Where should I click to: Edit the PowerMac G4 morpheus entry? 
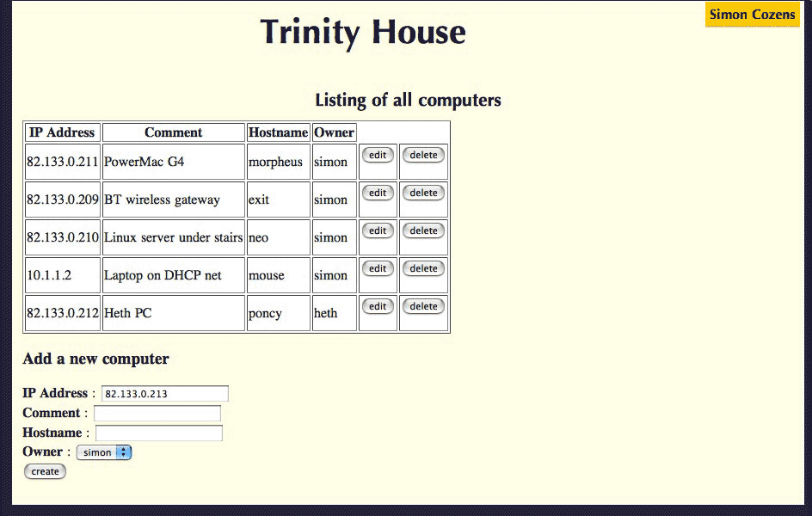pyautogui.click(x=378, y=156)
